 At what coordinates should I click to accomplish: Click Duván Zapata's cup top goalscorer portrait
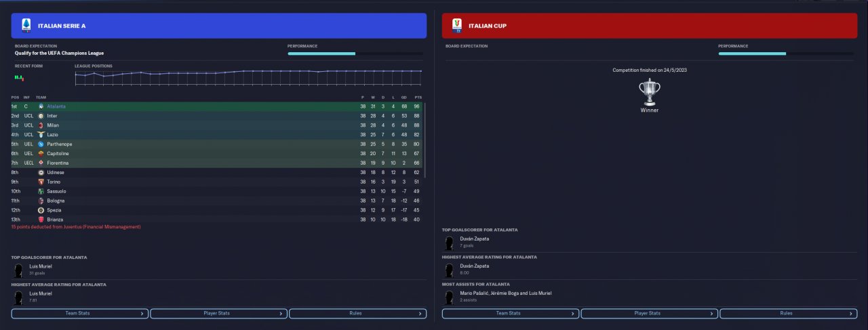449,243
